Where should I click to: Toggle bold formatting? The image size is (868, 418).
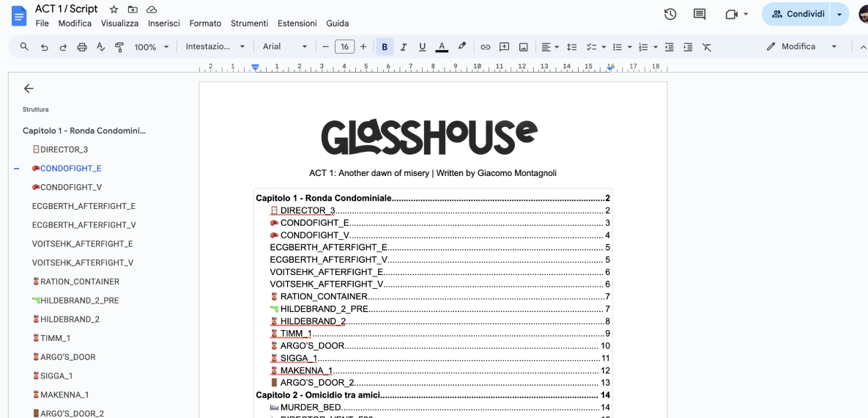coord(385,47)
